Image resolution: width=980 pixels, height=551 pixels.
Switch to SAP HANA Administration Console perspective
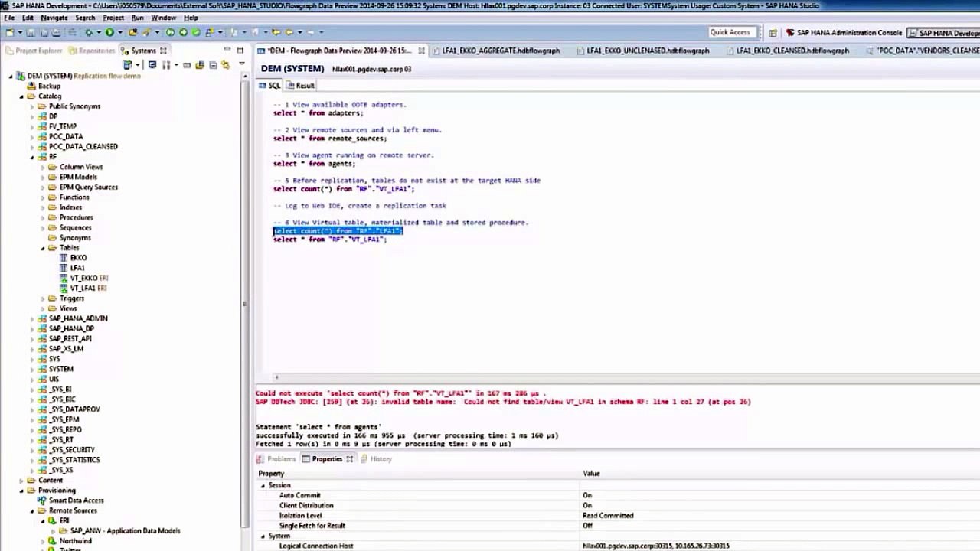pyautogui.click(x=844, y=33)
